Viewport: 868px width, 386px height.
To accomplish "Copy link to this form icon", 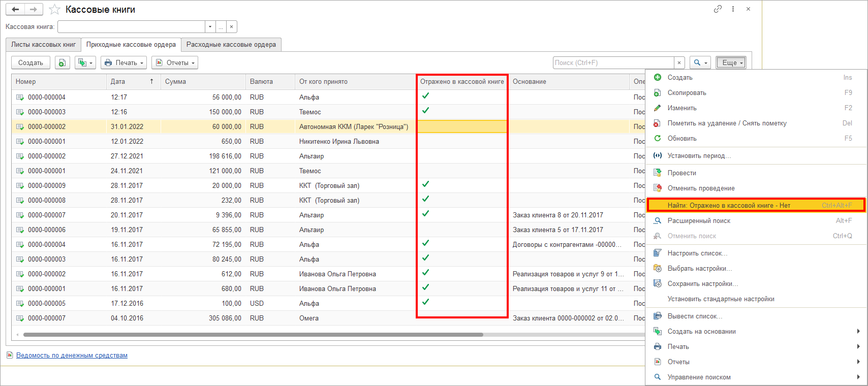I will tap(718, 9).
